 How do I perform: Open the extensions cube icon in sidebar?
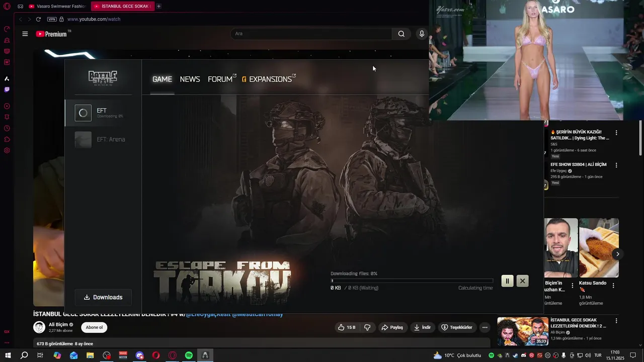click(7, 139)
